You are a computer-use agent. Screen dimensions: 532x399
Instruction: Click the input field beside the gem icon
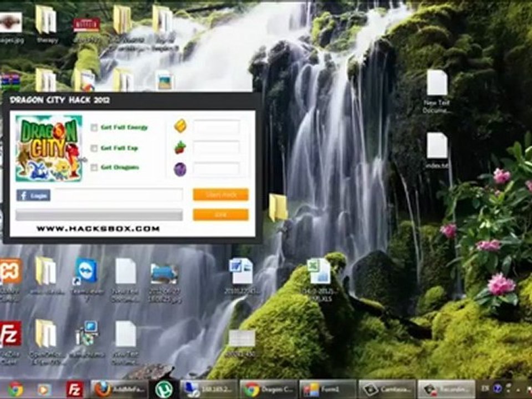click(x=217, y=168)
